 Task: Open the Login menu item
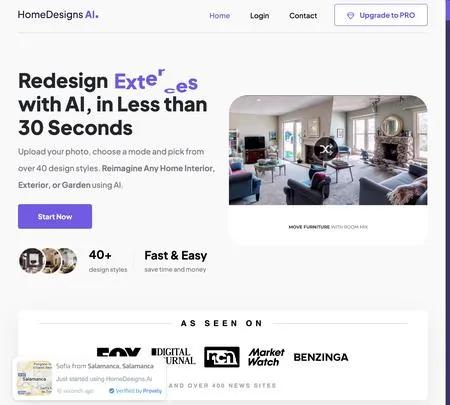click(260, 16)
